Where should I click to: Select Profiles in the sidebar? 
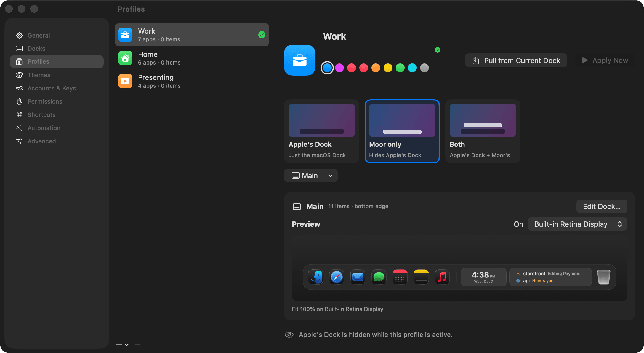click(57, 62)
